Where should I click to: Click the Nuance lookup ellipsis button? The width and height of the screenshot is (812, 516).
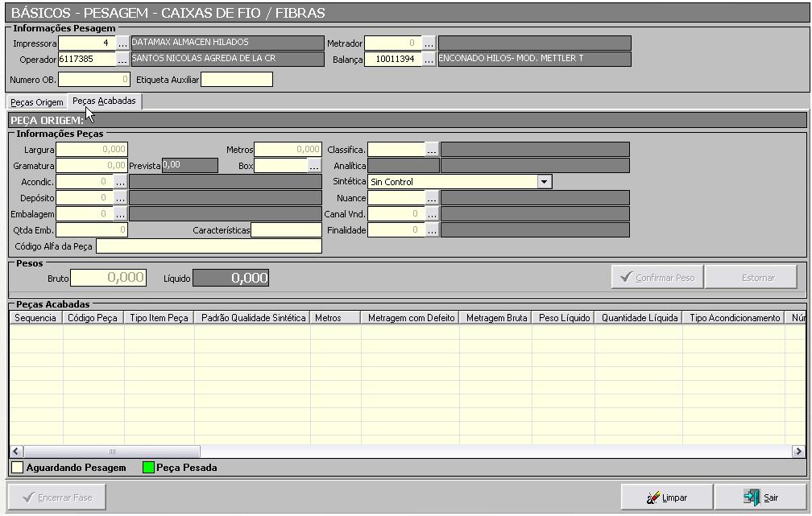[x=432, y=198]
